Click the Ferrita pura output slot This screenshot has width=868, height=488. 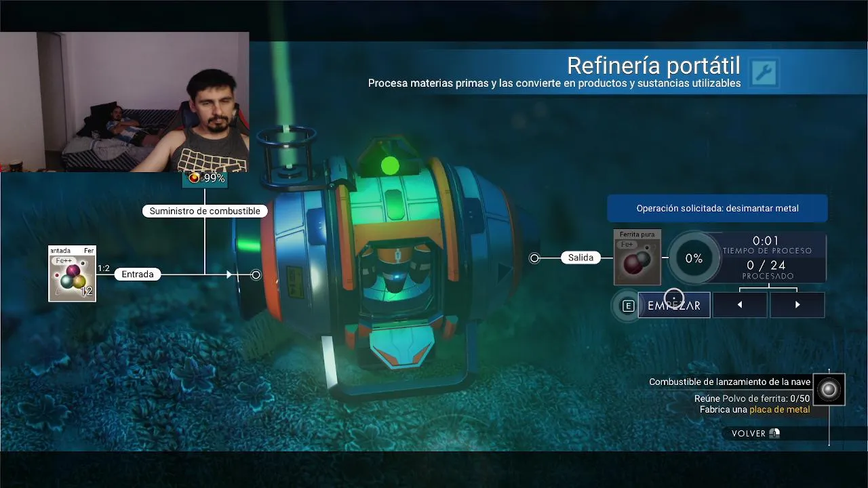(637, 258)
